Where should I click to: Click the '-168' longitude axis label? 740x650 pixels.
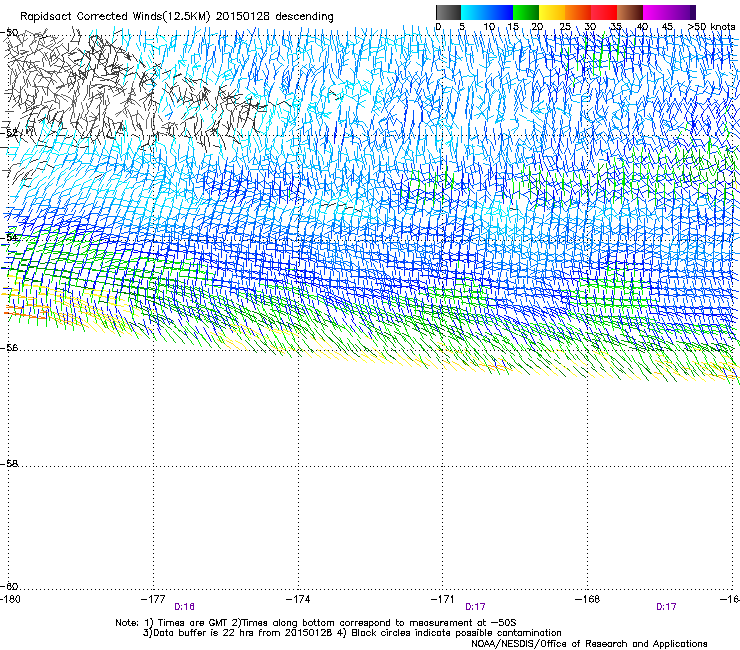pos(588,599)
